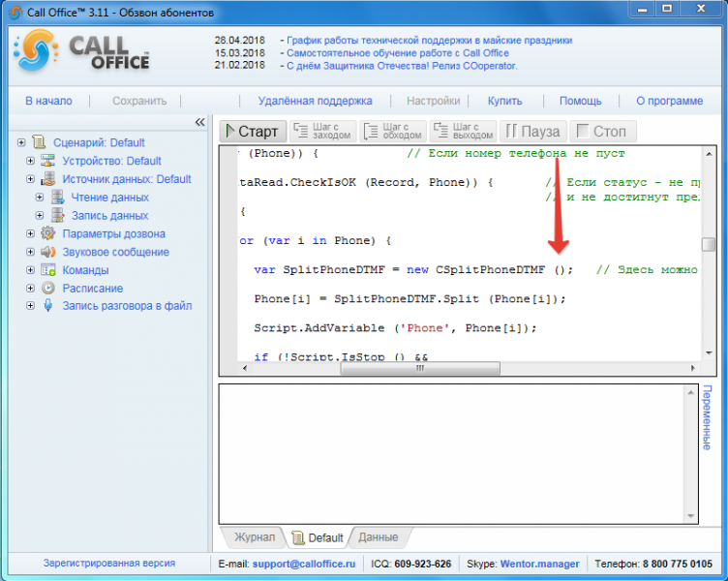
Task: Click the code editor scroll right arrow
Action: 693,368
